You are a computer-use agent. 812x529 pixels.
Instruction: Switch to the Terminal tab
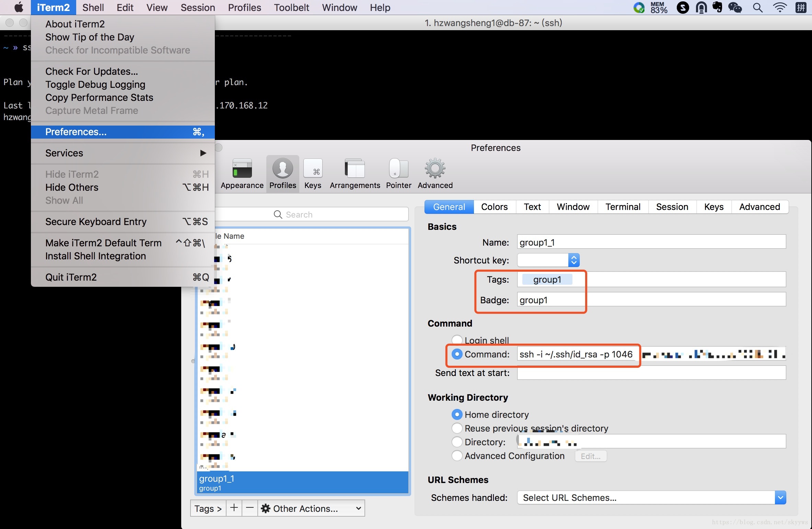tap(623, 207)
